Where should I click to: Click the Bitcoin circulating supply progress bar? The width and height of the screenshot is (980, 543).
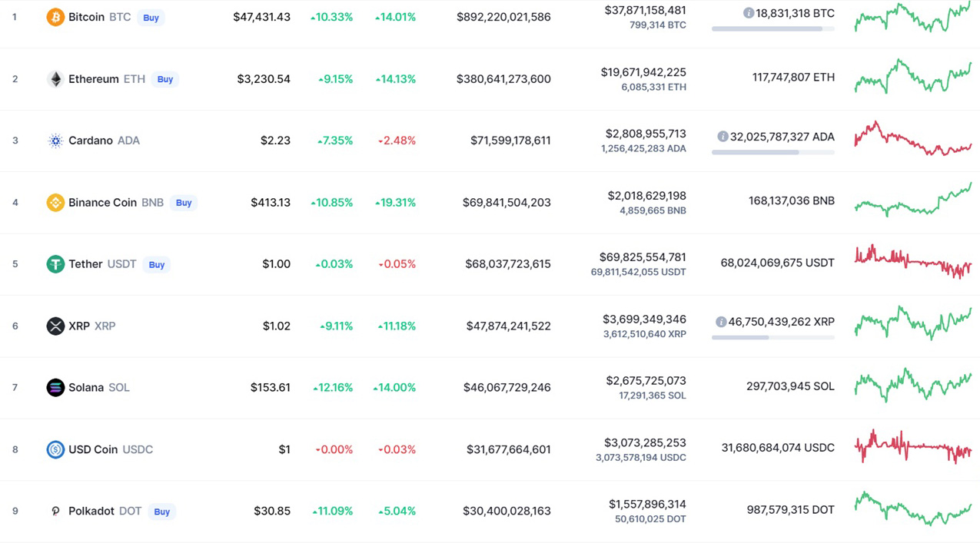coord(772,29)
